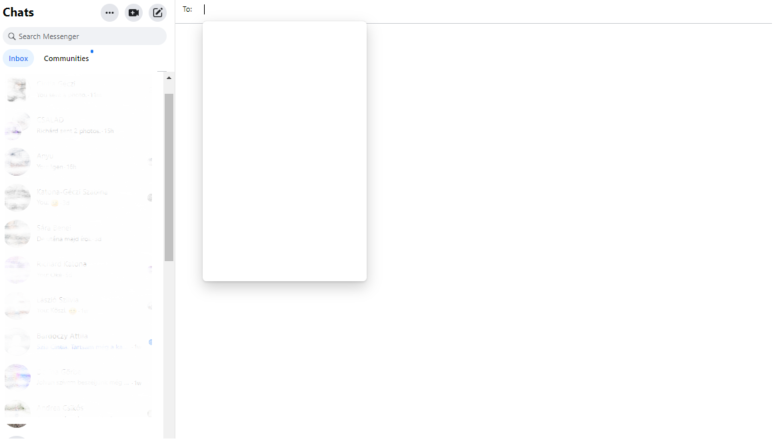Click the chat list scrollbar up arrow
773x442 pixels.
pyautogui.click(x=169, y=78)
